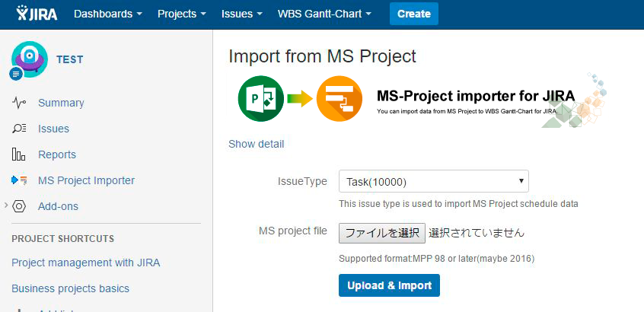Go to Summary in sidebar
The width and height of the screenshot is (644, 312).
pos(61,103)
